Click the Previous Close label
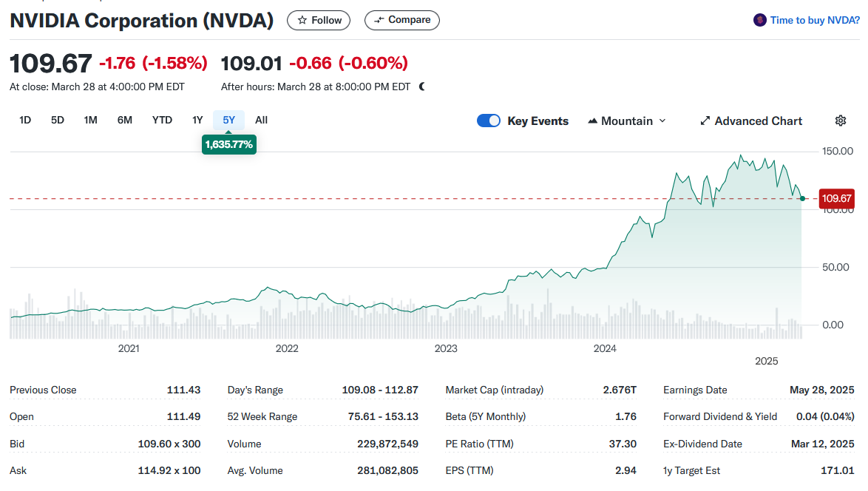 [x=43, y=390]
